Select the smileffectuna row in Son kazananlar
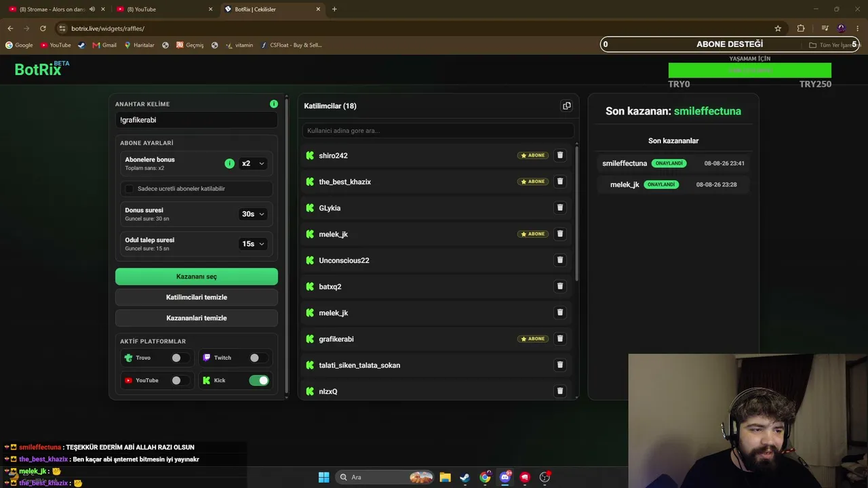Viewport: 868px width, 488px height. point(673,163)
